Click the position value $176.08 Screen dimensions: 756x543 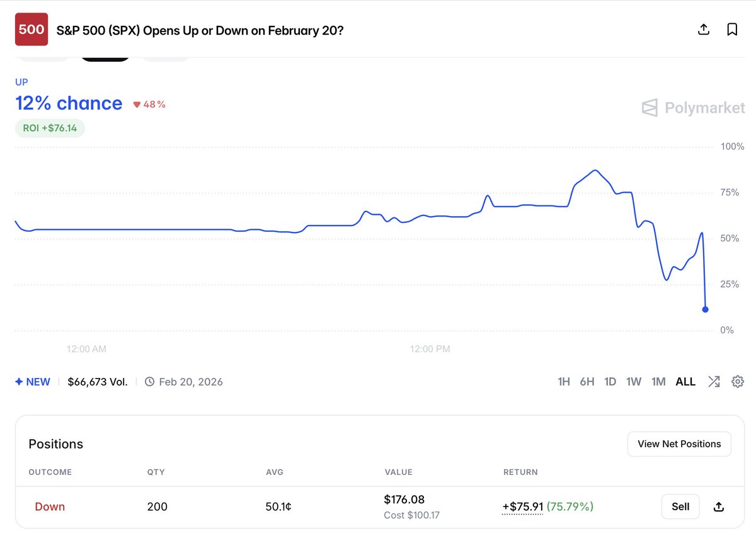404,500
